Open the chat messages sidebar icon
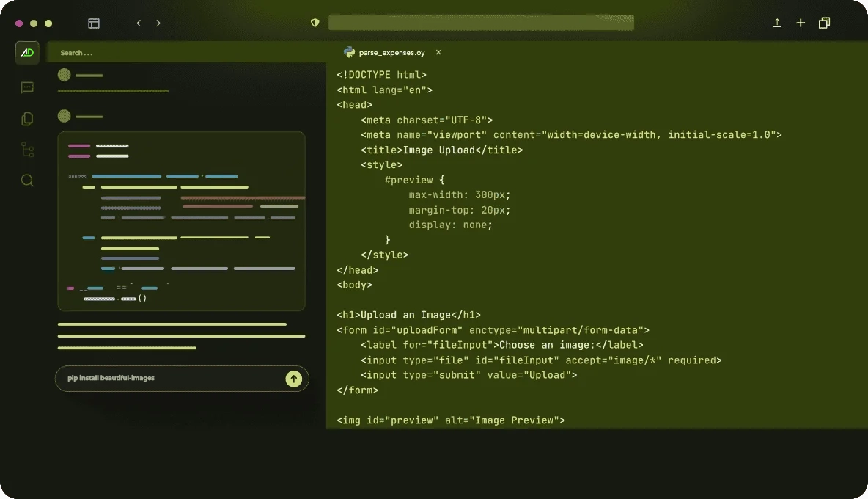 click(27, 87)
